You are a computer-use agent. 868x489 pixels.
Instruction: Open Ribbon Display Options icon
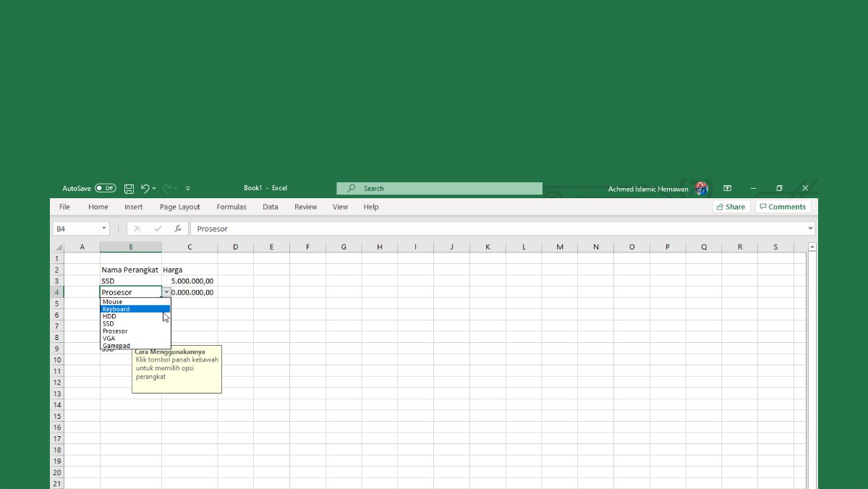click(x=728, y=188)
